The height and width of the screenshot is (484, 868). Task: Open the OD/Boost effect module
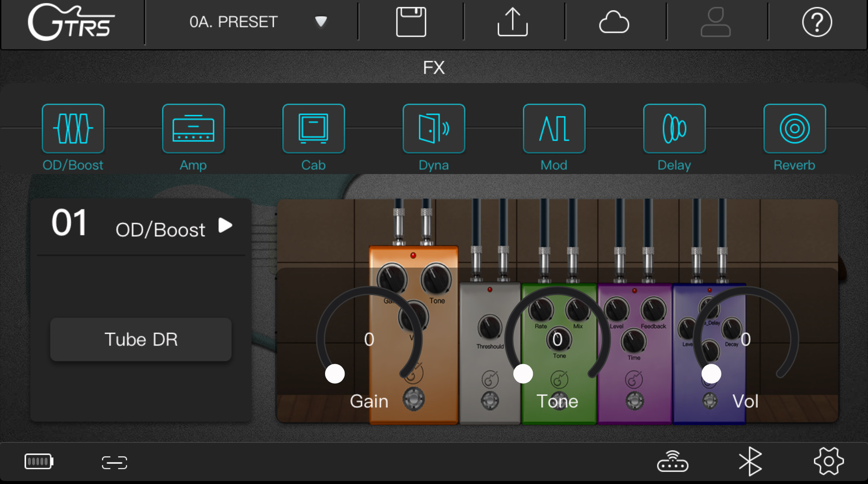coord(73,128)
